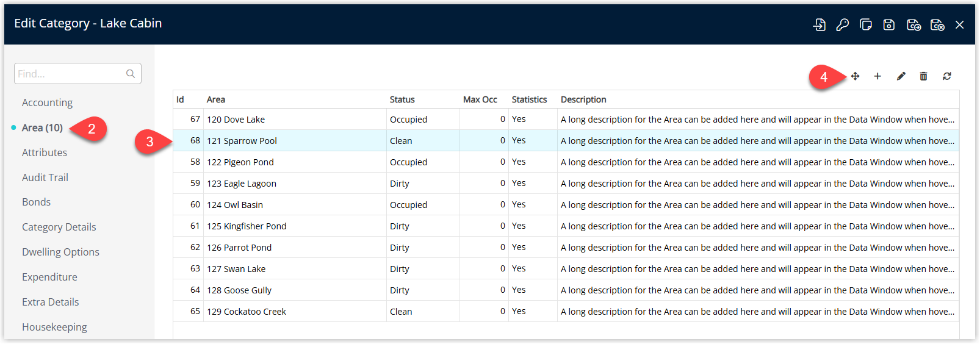Select the 127 Swan Lake row

566,268
